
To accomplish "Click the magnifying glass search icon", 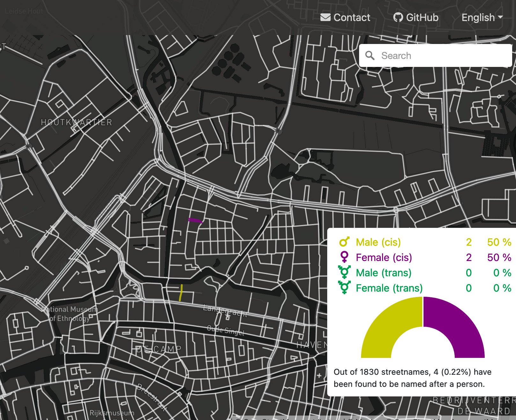I will click(x=370, y=55).
